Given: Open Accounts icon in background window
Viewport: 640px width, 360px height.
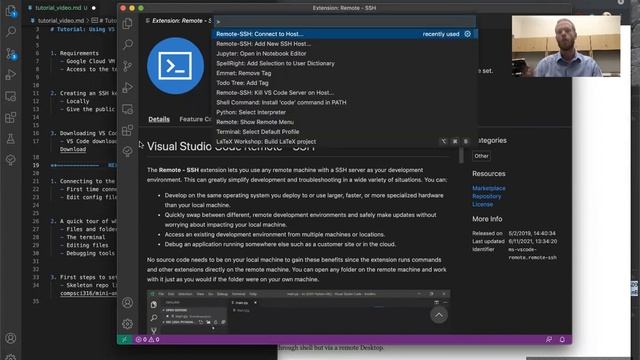Looking at the screenshot, I should (x=11, y=338).
